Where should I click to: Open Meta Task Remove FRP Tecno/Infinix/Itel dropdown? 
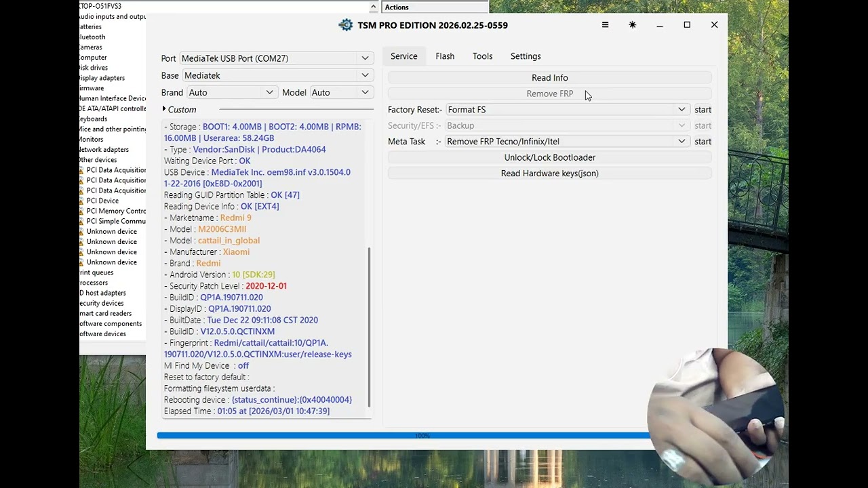566,142
